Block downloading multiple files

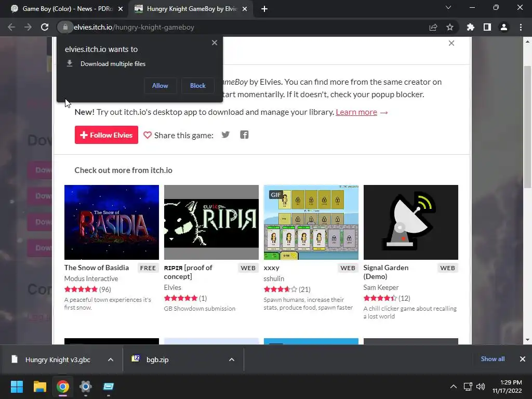198,86
